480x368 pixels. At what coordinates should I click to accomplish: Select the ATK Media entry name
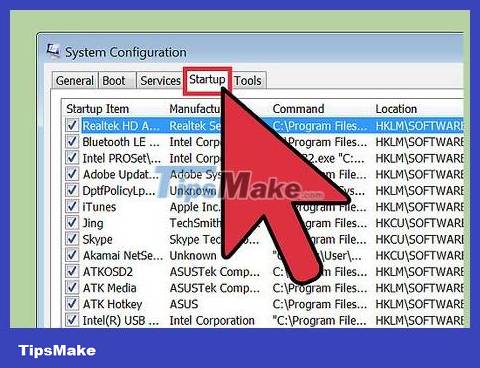(109, 288)
